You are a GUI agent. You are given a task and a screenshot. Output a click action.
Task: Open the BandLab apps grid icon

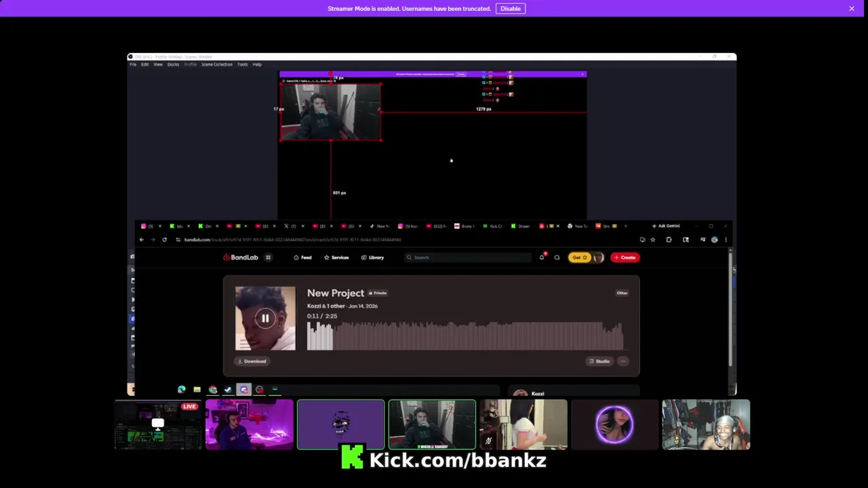[x=268, y=258]
